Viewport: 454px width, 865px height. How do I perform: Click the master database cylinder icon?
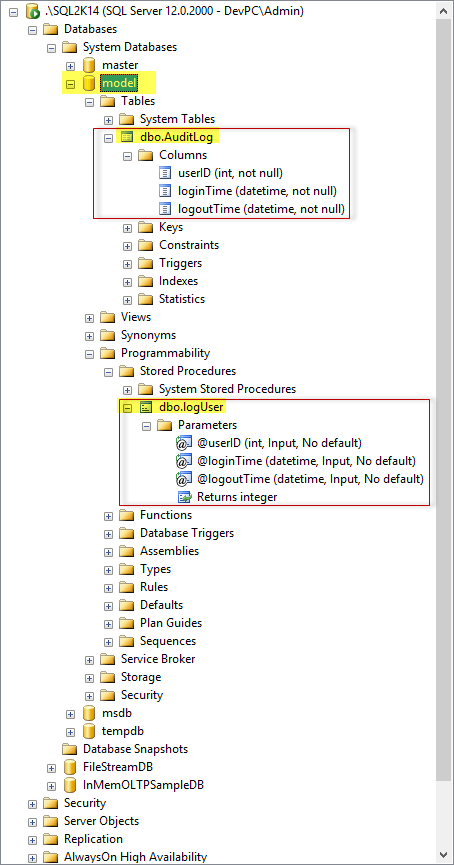tap(89, 65)
